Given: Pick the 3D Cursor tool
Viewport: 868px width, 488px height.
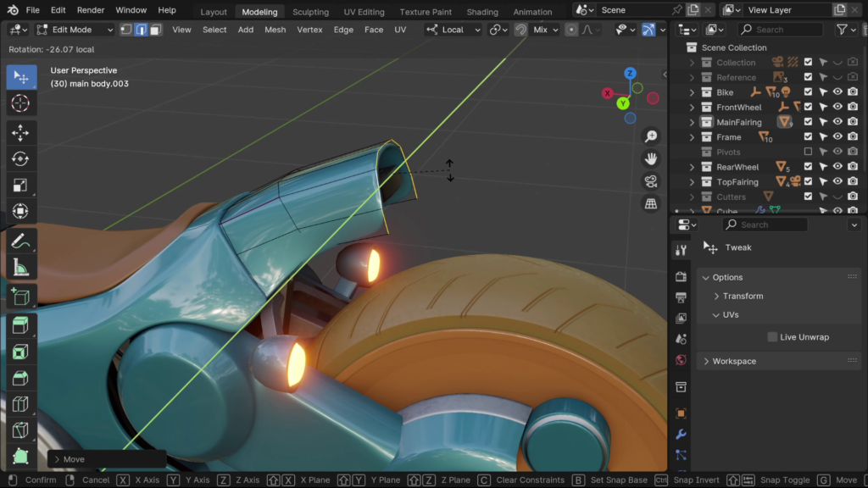Looking at the screenshot, I should [21, 103].
